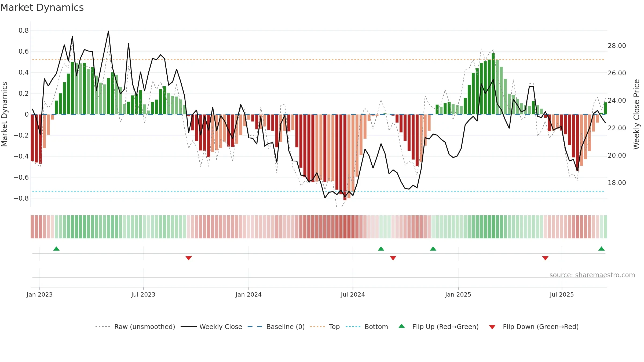Toggle the Top legend entry
Image resolution: width=644 pixels, height=362 pixels.
click(x=325, y=327)
